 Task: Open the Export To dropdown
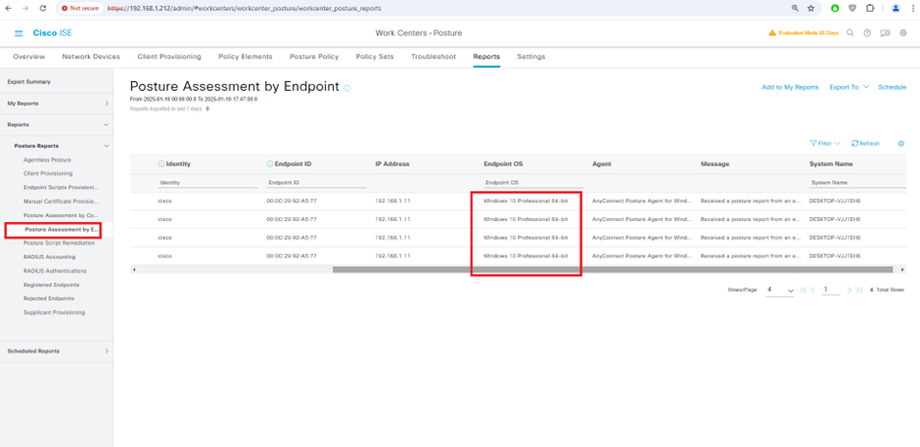coord(848,87)
